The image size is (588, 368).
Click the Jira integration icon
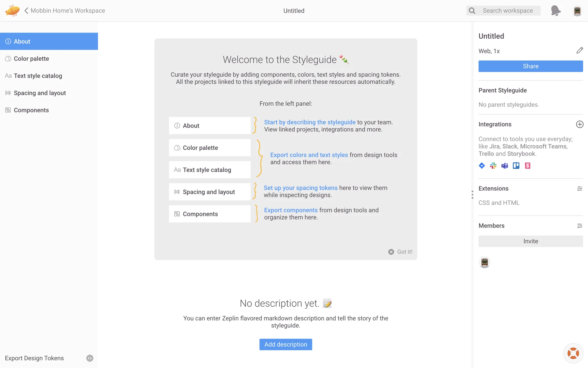(482, 166)
